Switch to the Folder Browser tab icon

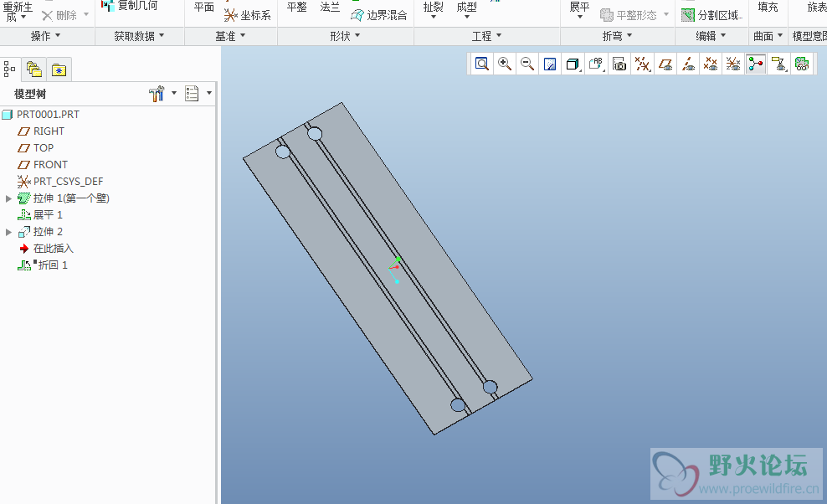tap(34, 69)
